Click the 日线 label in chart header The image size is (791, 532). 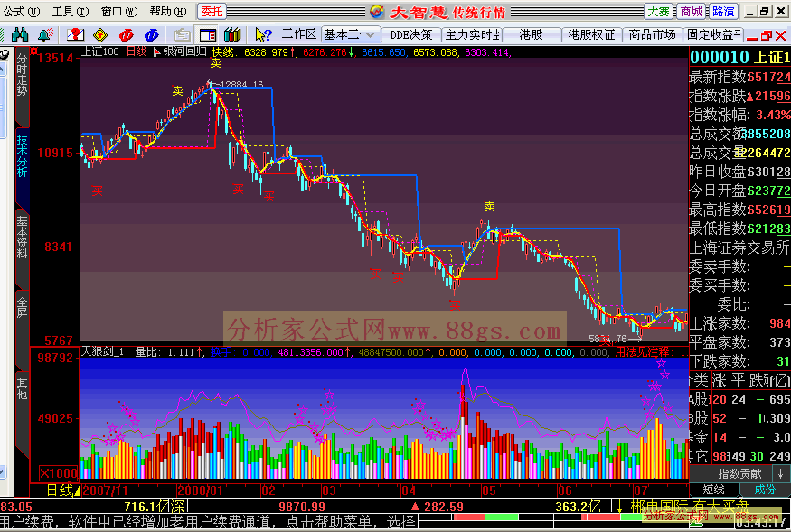tap(137, 51)
